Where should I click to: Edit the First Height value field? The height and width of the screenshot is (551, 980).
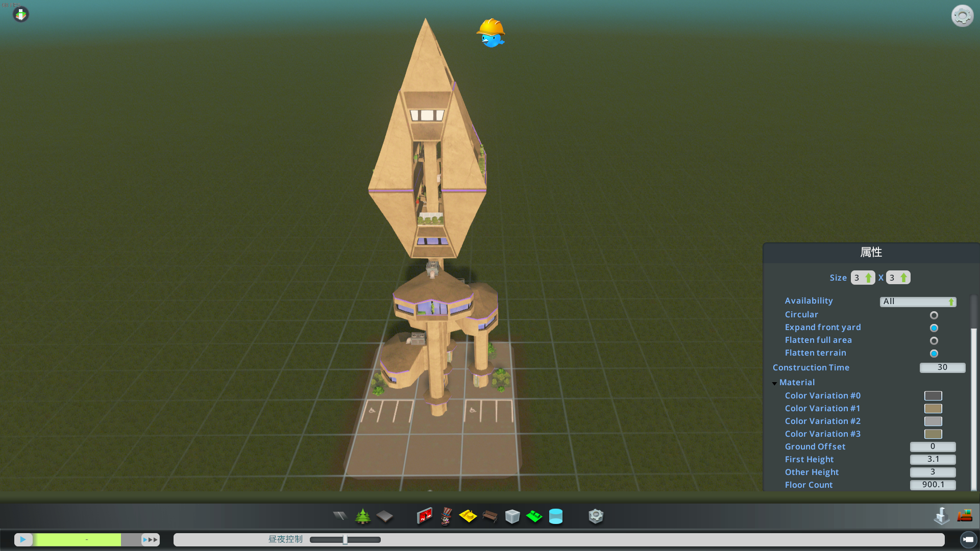pyautogui.click(x=933, y=459)
